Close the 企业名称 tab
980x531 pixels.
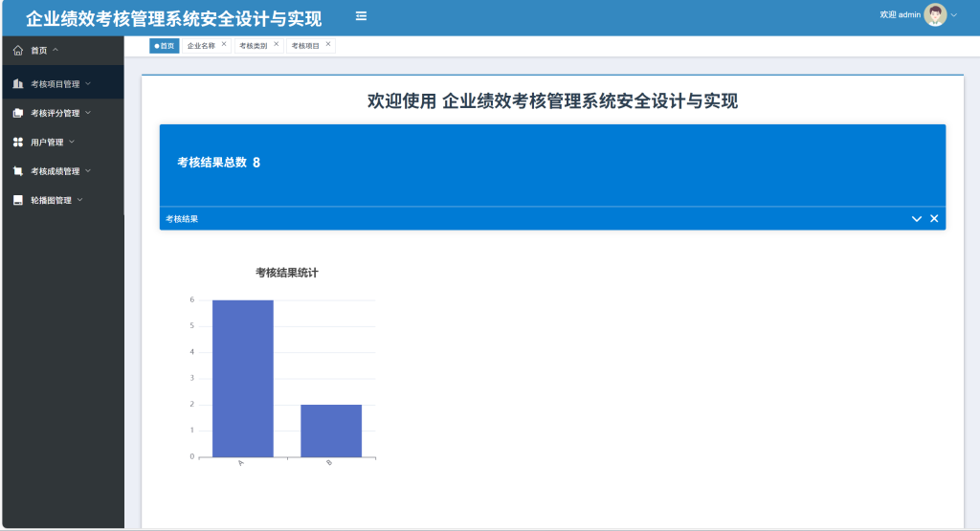[x=224, y=44]
